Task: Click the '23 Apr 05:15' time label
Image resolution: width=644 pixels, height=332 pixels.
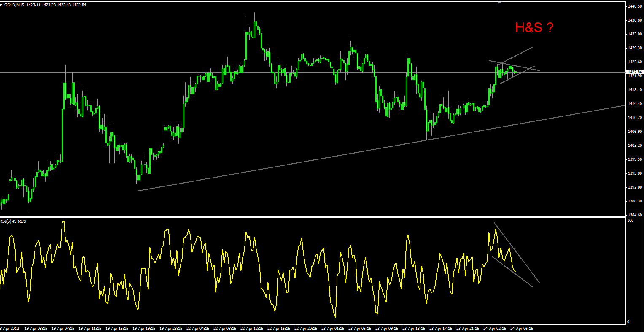Action: pyautogui.click(x=360, y=328)
